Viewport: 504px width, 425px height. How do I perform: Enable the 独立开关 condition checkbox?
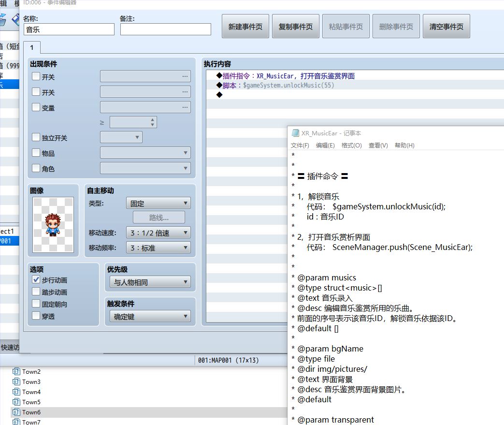(x=36, y=137)
